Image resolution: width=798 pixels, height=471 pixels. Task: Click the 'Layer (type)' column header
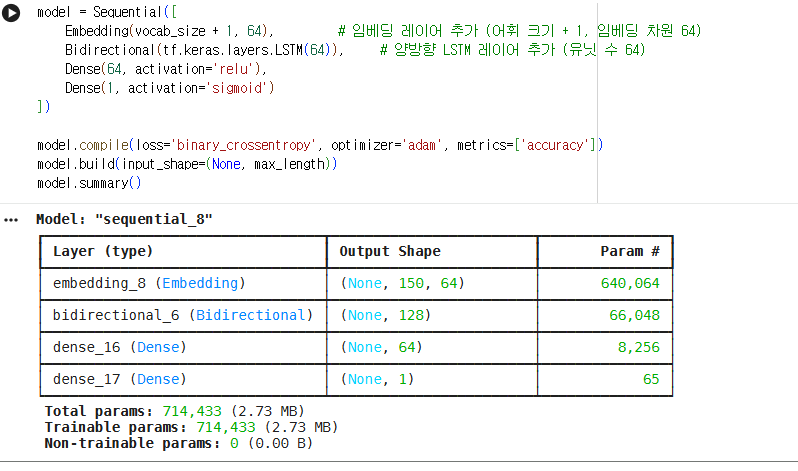point(103,252)
